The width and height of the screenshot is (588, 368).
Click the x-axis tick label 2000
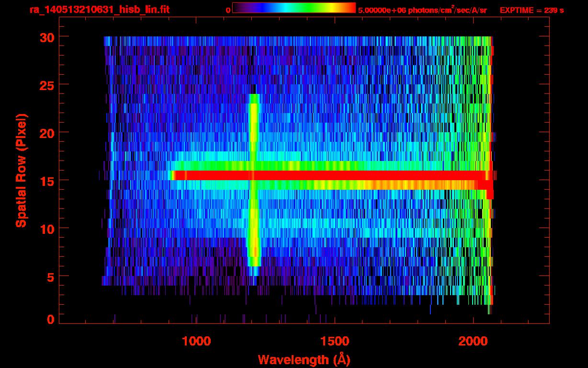(473, 341)
